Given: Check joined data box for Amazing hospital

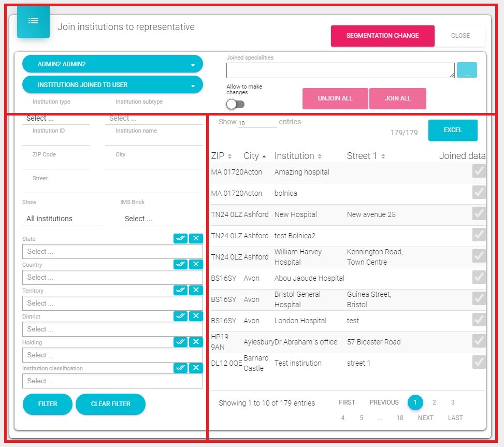Looking at the screenshot, I should tap(479, 172).
